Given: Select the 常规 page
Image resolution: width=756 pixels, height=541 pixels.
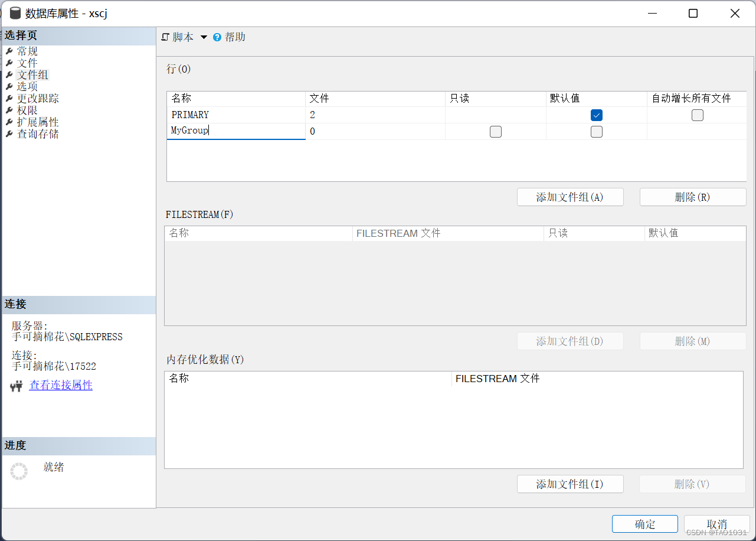Looking at the screenshot, I should (27, 51).
